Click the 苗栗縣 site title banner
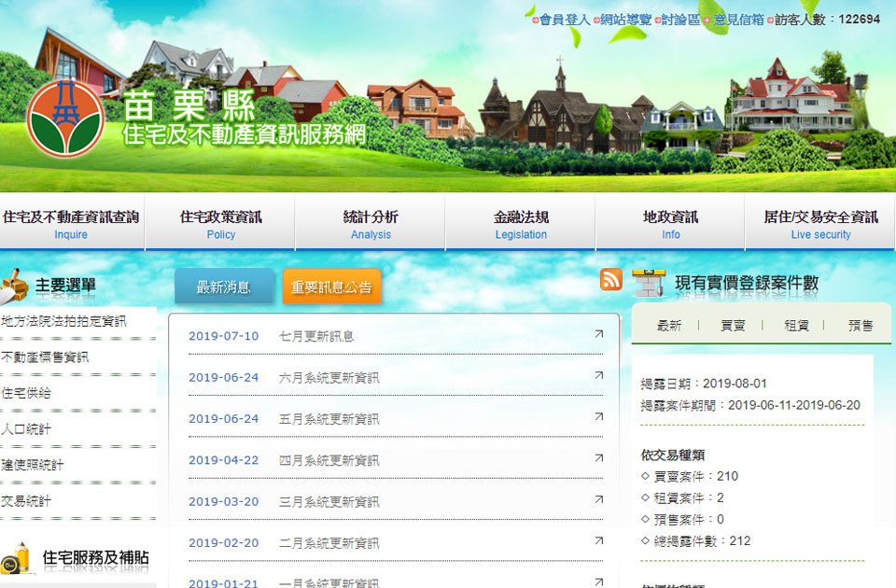The width and height of the screenshot is (896, 588). click(x=189, y=106)
